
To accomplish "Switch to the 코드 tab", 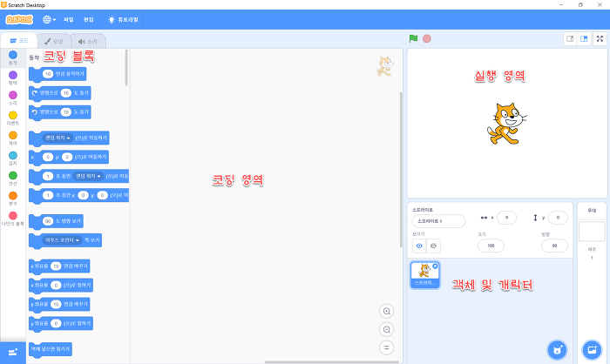I will pos(19,41).
